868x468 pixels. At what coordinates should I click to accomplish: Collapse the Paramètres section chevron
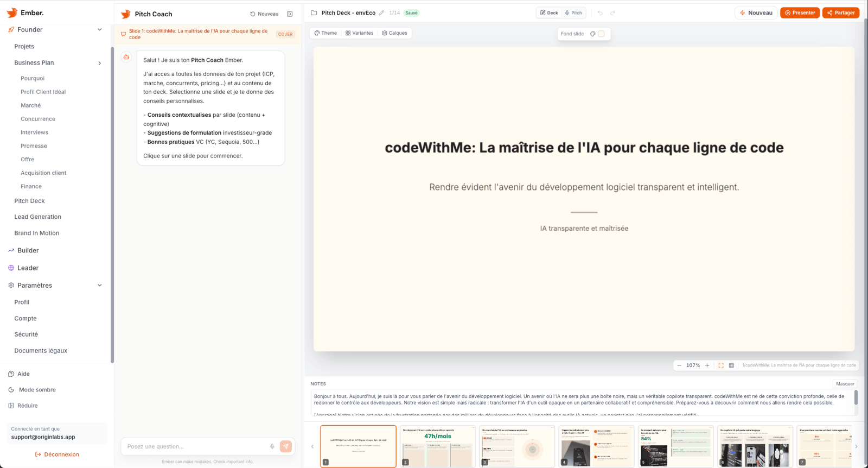[x=99, y=286]
